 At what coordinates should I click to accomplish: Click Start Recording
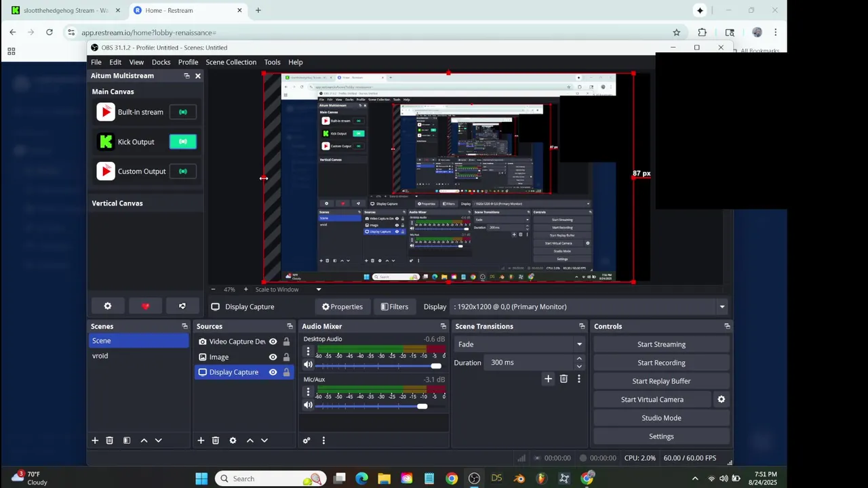tap(661, 363)
